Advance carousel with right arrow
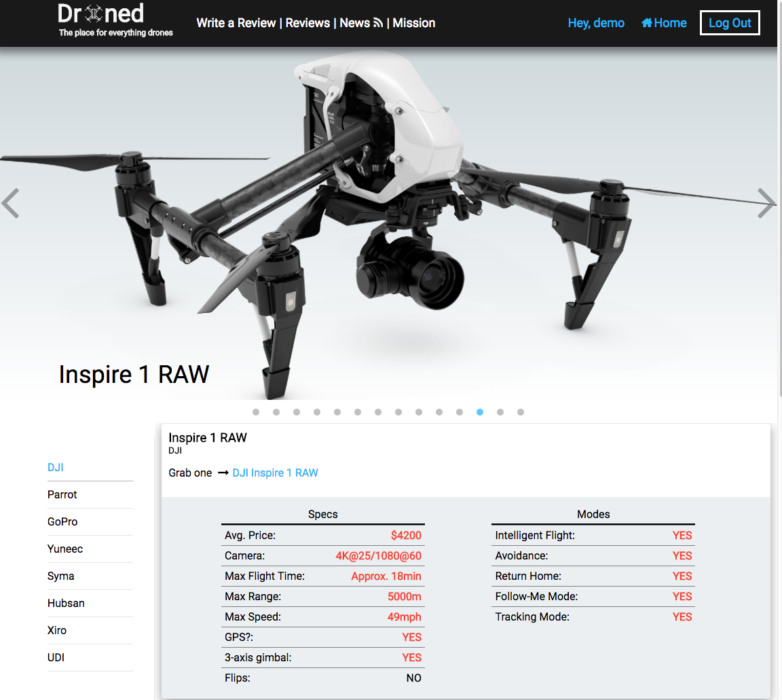This screenshot has height=700, width=782. pos(766,203)
